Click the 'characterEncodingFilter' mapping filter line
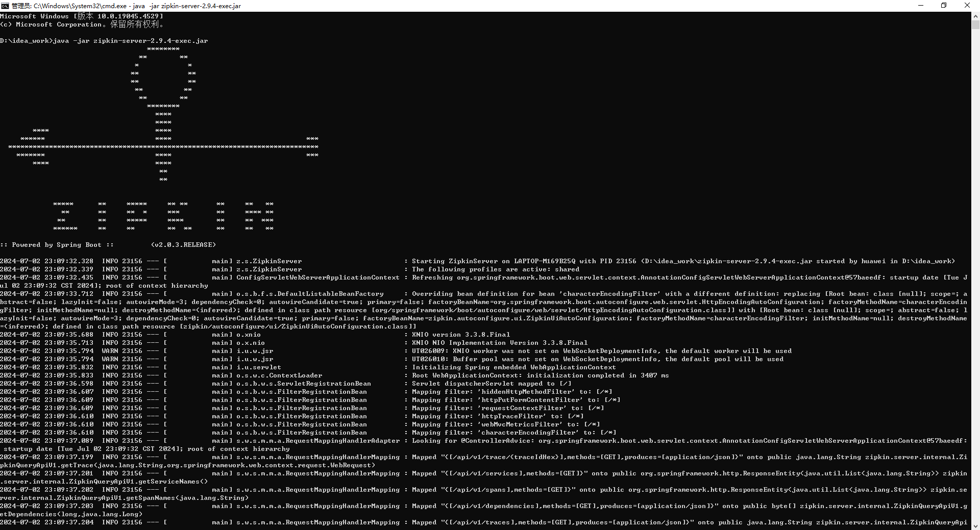 (x=514, y=433)
